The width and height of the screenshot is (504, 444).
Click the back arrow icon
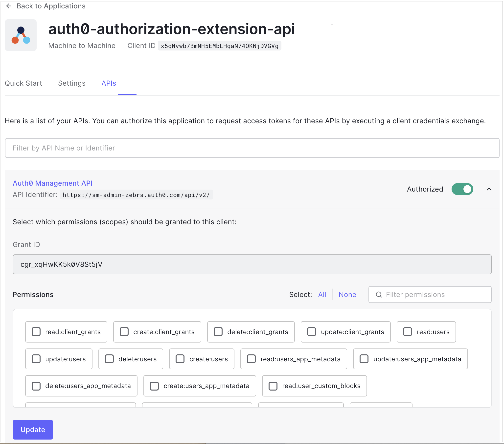click(9, 6)
